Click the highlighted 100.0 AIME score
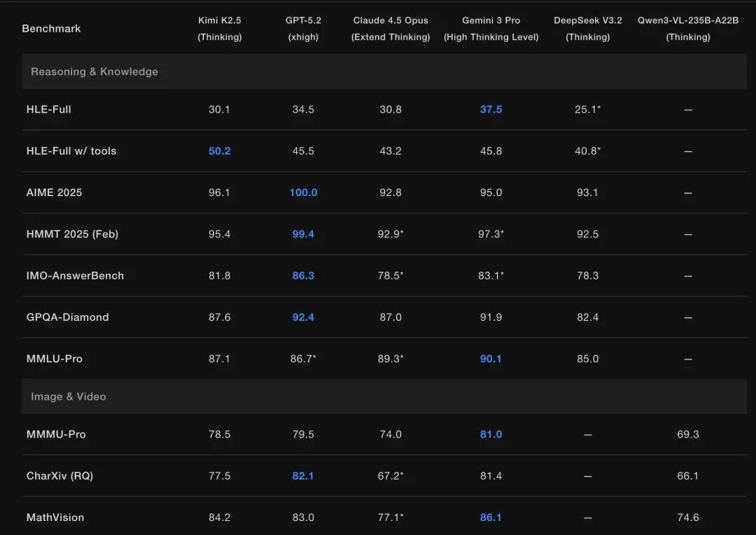Viewport: 756px width, 535px height. click(x=303, y=193)
